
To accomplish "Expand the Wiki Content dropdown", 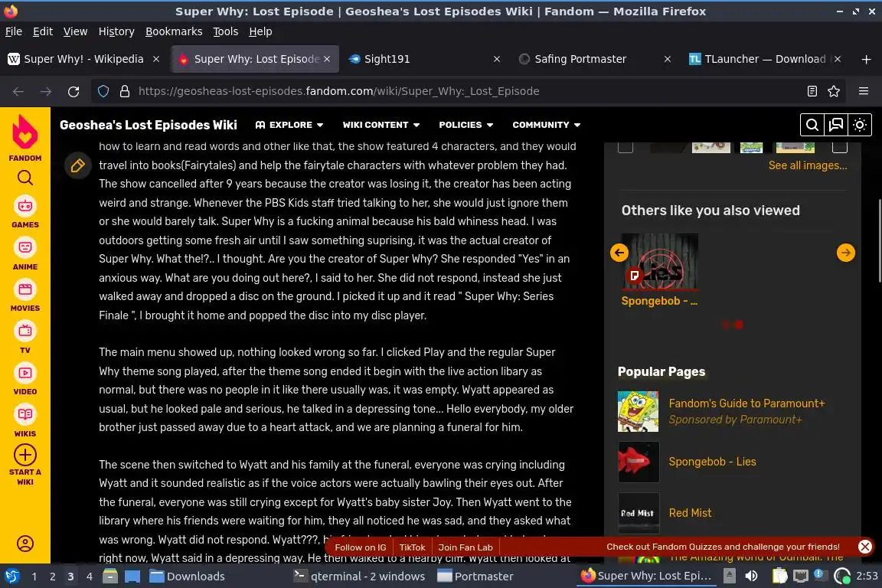I will (381, 125).
